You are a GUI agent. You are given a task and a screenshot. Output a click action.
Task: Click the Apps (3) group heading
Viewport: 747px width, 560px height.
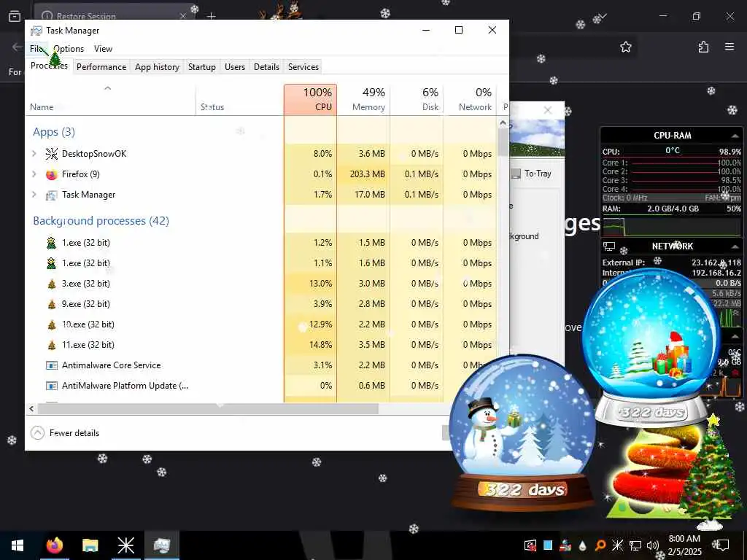[x=54, y=132]
